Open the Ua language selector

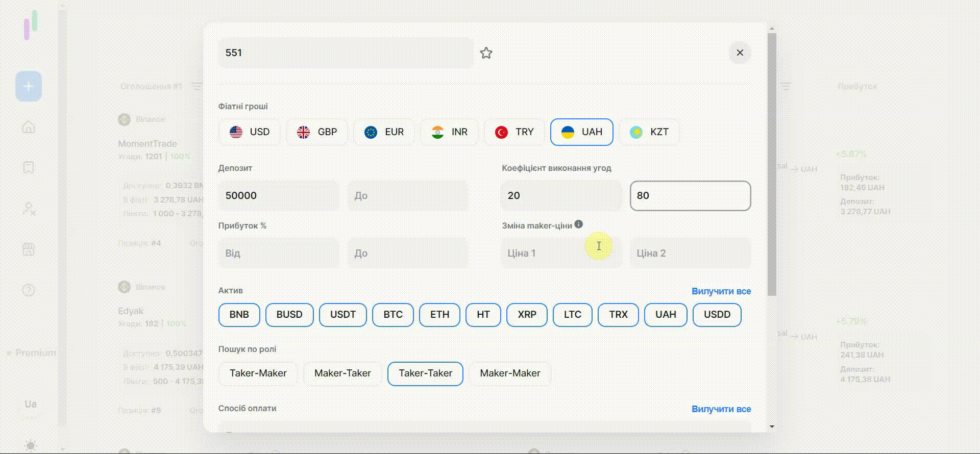tap(30, 404)
